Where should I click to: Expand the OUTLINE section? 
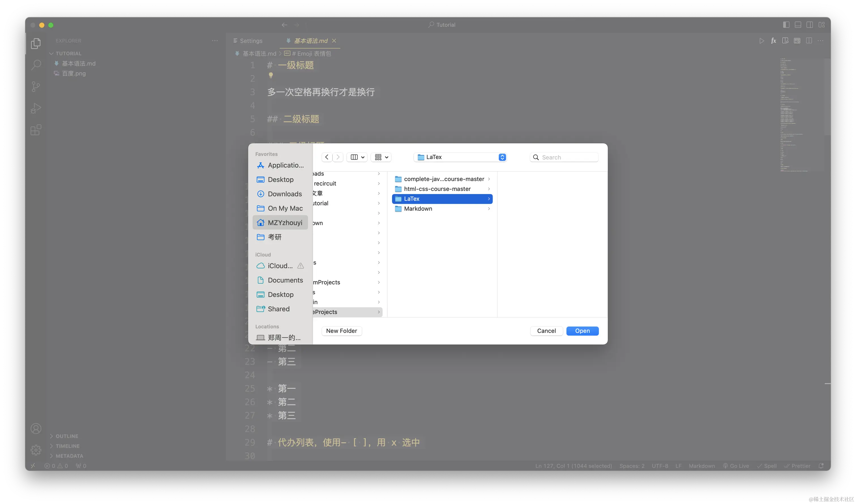67,436
